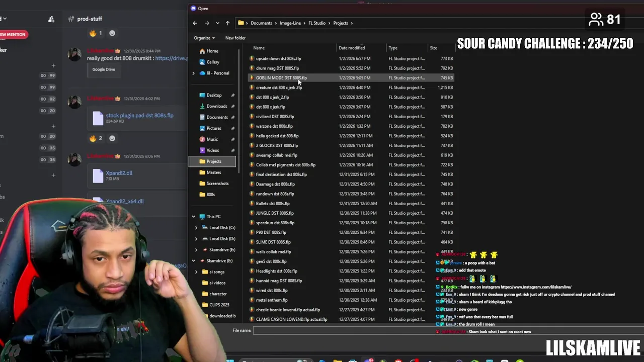Add a reaction beside fire count 1

(x=112, y=33)
